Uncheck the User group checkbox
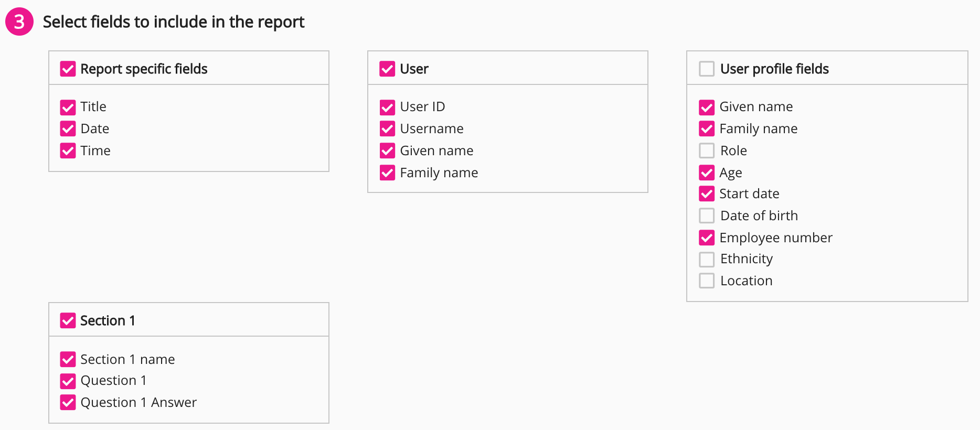 click(387, 68)
